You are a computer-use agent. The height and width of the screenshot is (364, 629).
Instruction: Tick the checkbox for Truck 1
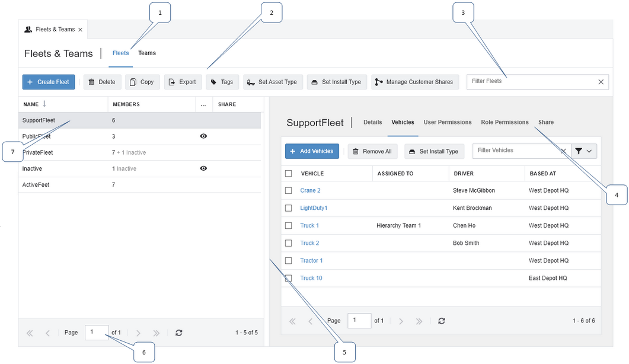point(289,225)
